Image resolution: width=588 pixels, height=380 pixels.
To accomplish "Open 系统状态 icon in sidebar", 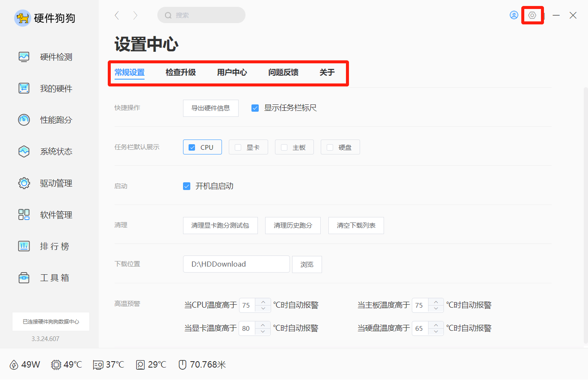I will click(24, 151).
